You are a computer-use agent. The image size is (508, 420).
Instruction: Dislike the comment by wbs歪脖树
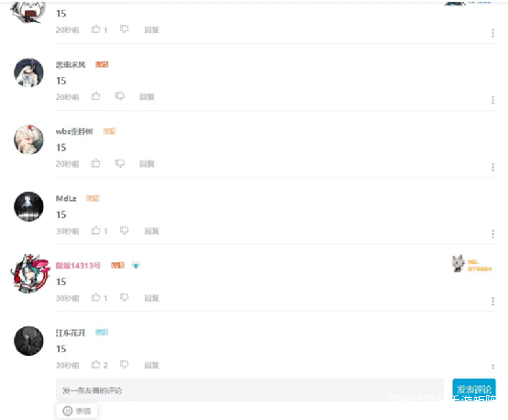(x=120, y=163)
